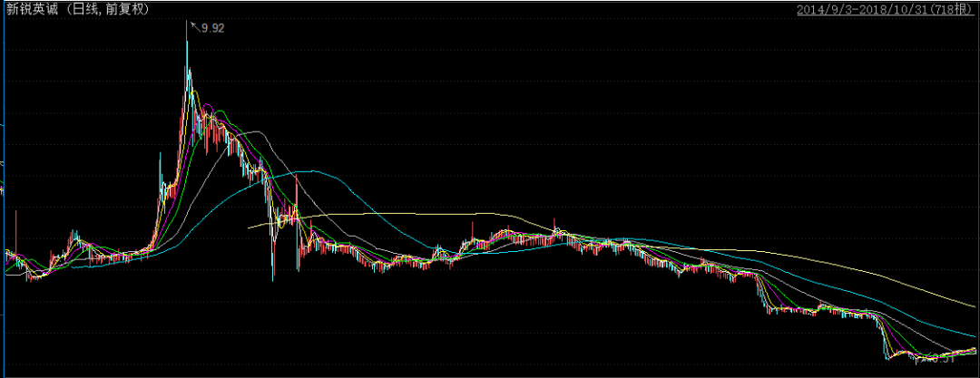Click the 9.92 highest price label

tap(213, 28)
